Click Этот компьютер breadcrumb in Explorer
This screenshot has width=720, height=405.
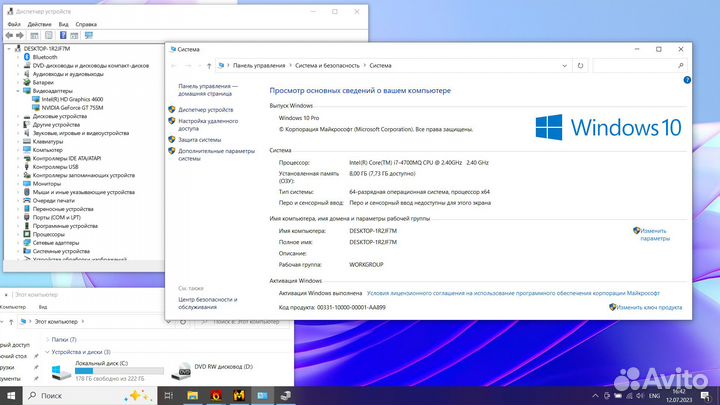pyautogui.click(x=56, y=321)
